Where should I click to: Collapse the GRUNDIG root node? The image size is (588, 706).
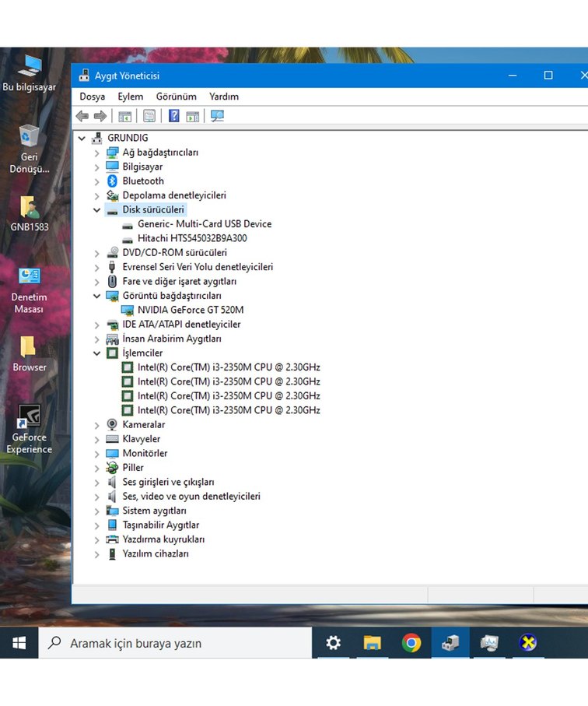tap(82, 139)
